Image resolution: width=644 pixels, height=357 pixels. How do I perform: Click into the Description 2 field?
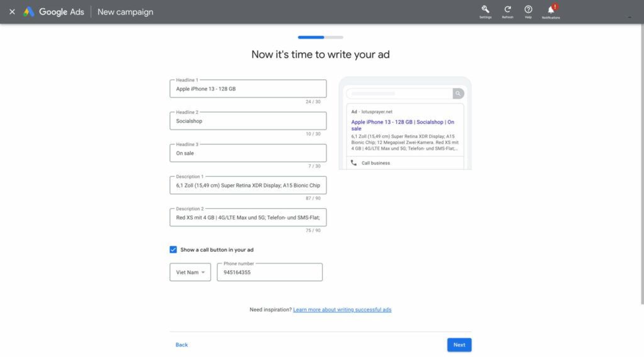248,217
